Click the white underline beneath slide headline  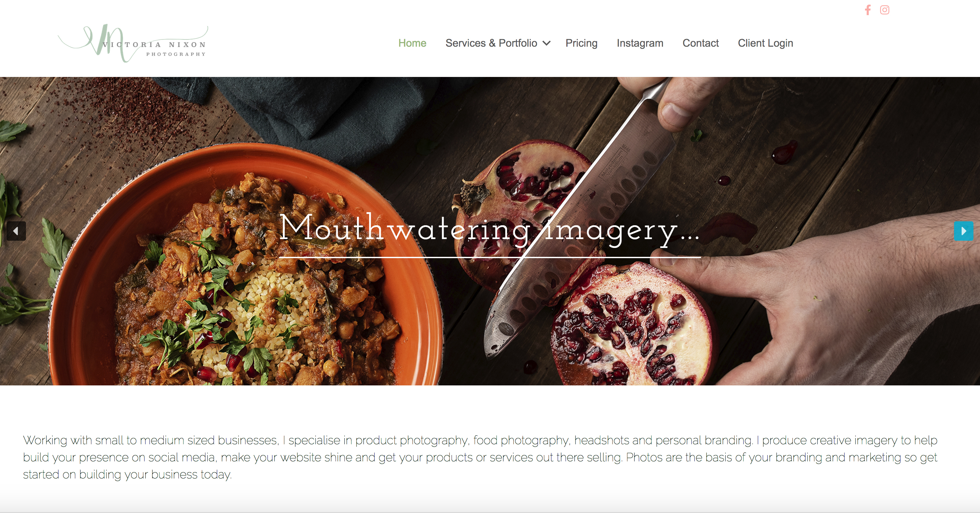pos(490,257)
